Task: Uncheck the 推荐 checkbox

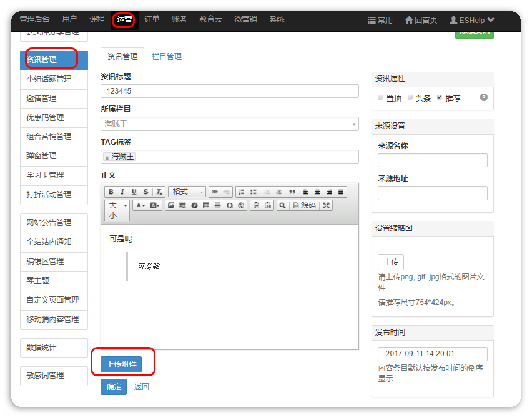Action: pos(440,98)
